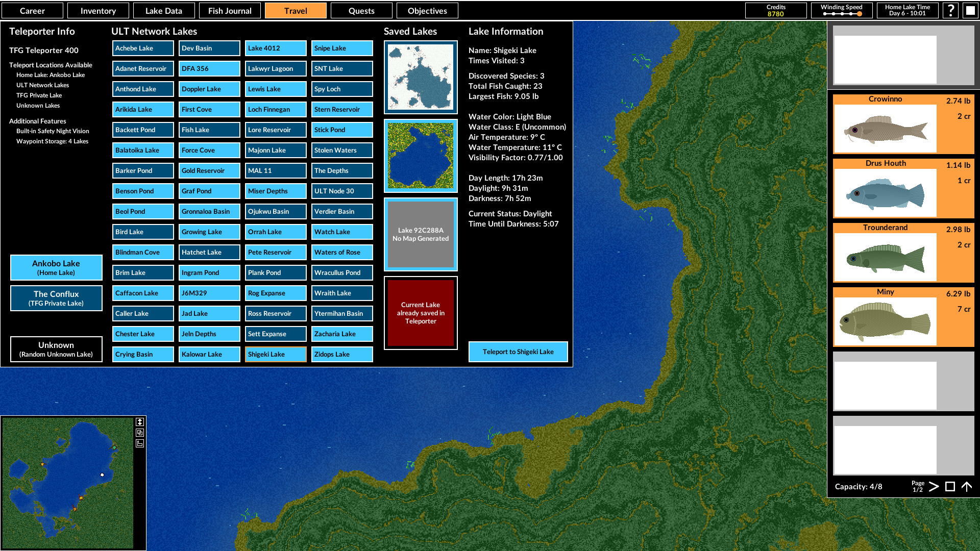Click the vertical resize arrows icon above minimap
The width and height of the screenshot is (980, 551).
(x=140, y=422)
